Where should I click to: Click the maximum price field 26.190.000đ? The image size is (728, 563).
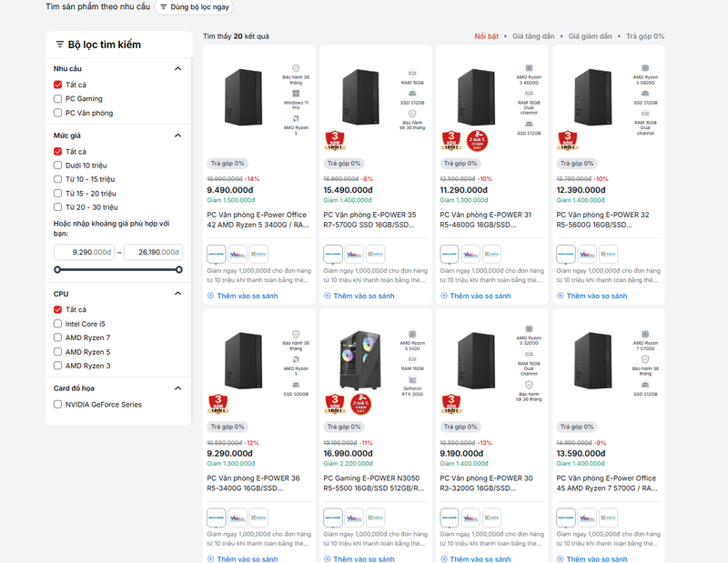pyautogui.click(x=153, y=252)
